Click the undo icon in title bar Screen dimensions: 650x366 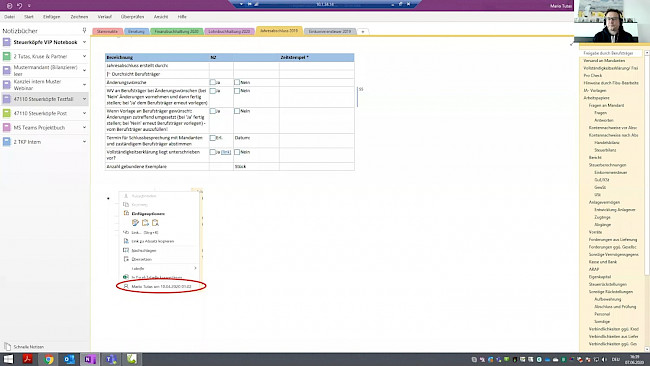(x=19, y=6)
